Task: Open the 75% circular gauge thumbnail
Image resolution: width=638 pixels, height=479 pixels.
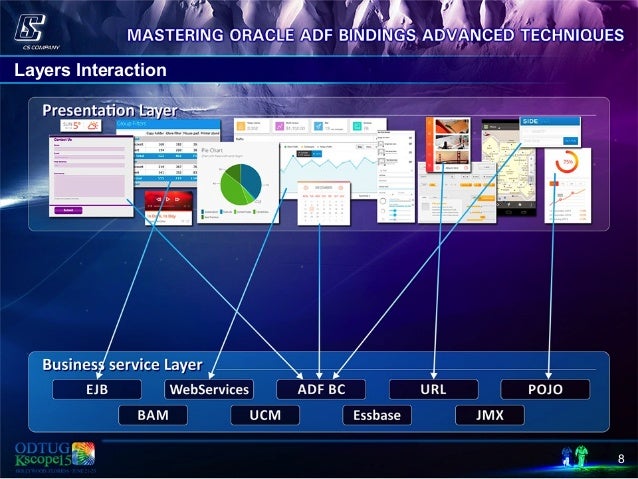Action: point(568,186)
